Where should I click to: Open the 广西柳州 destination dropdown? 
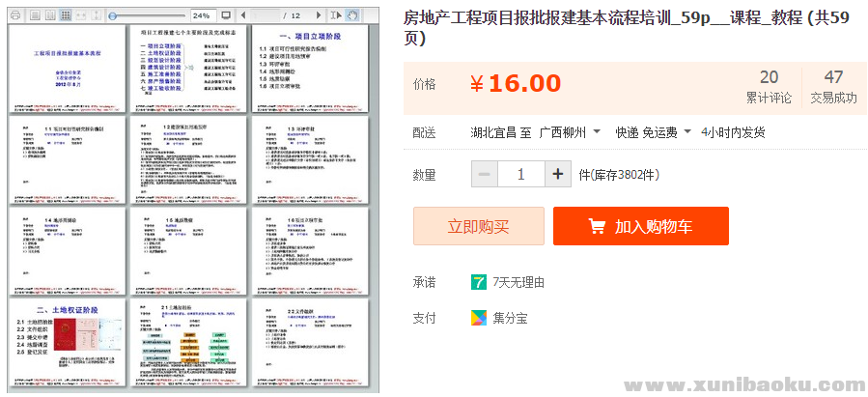coord(570,131)
